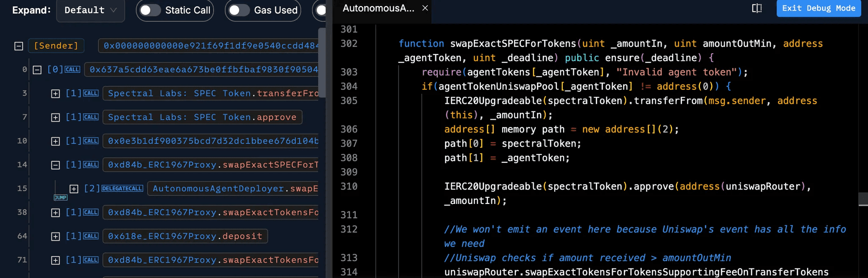Click the split editor icon

point(757,9)
